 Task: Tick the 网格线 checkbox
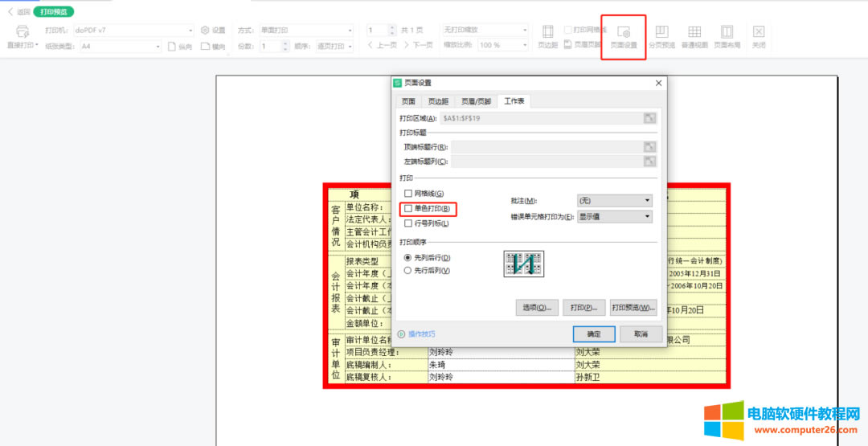click(x=408, y=194)
